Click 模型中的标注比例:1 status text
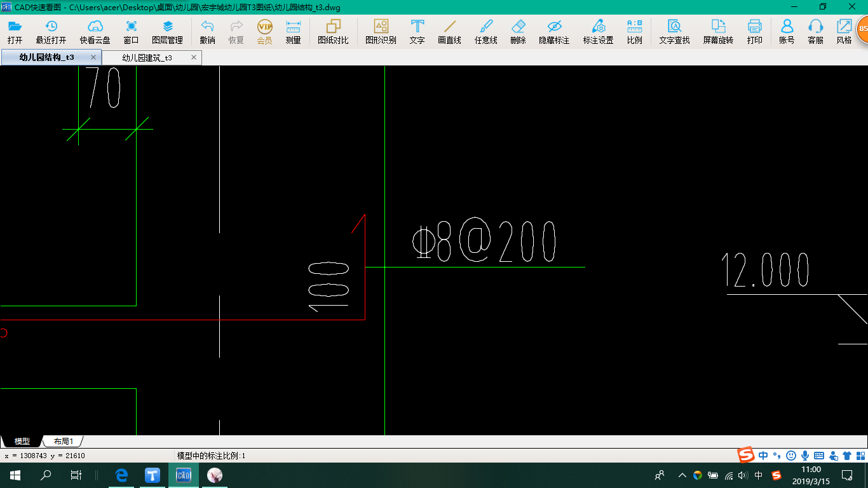The image size is (868, 488). (x=211, y=456)
